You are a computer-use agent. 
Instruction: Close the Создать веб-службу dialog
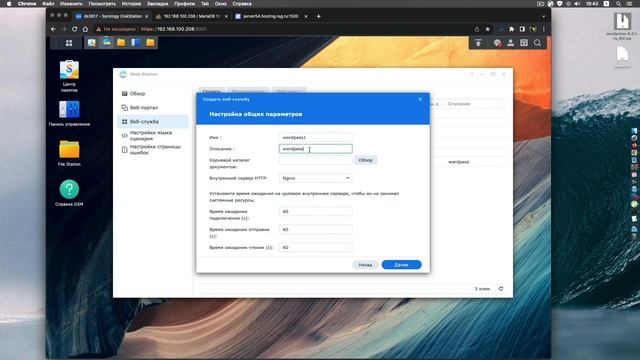pyautogui.click(x=420, y=99)
